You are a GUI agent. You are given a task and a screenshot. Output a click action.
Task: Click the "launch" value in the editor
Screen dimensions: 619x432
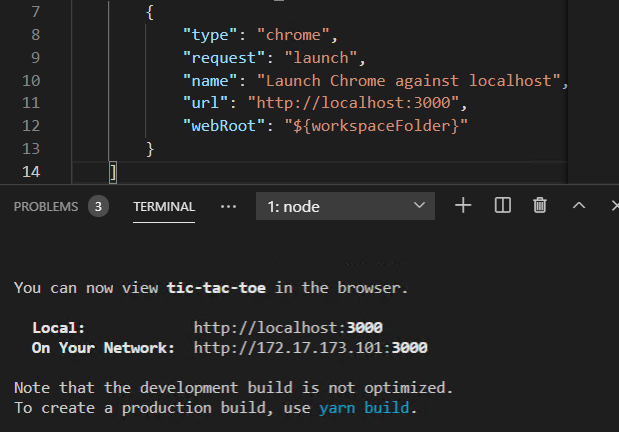[321, 58]
